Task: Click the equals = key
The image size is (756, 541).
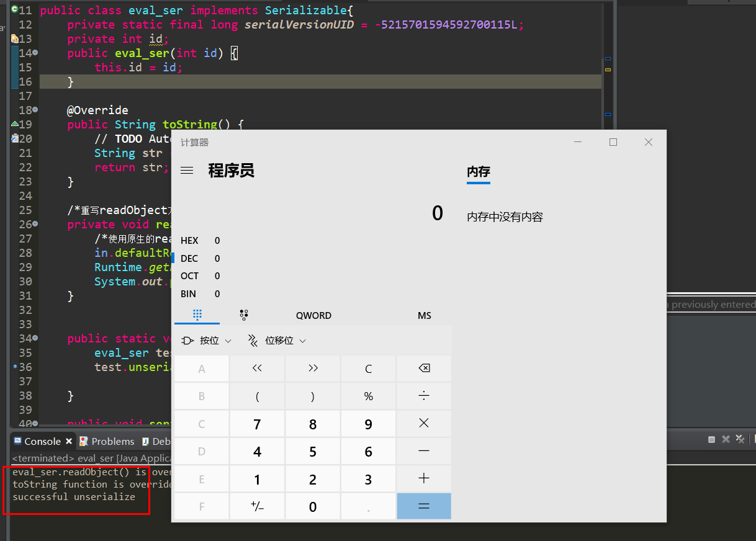Action: pyautogui.click(x=424, y=506)
